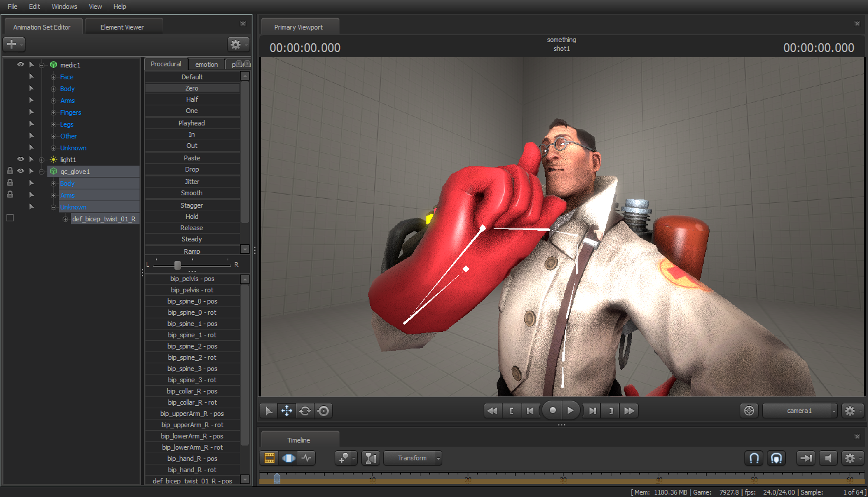Viewport: 868px width, 497px height.
Task: Jump to the previous clip edge
Action: point(511,411)
